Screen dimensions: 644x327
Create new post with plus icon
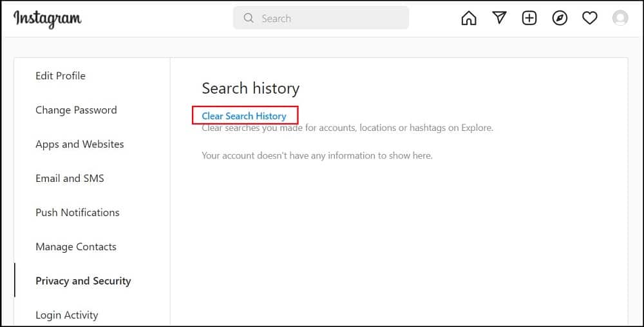[x=529, y=18]
